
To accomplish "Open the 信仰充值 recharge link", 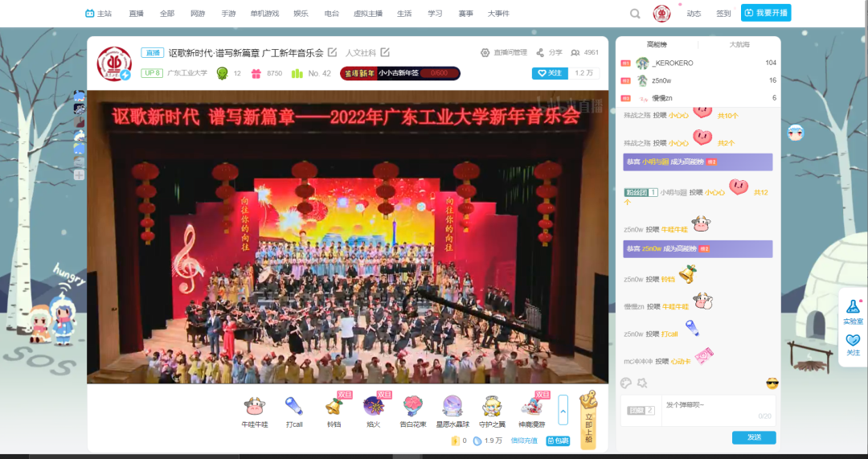I will (524, 441).
